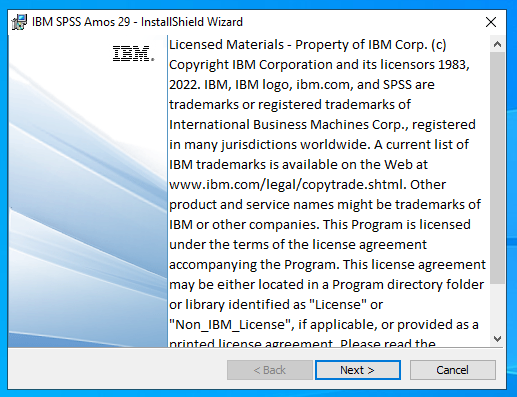The height and width of the screenshot is (397, 517).
Task: Click the text 'in many jurisdictions worldwide'
Action: coord(268,145)
